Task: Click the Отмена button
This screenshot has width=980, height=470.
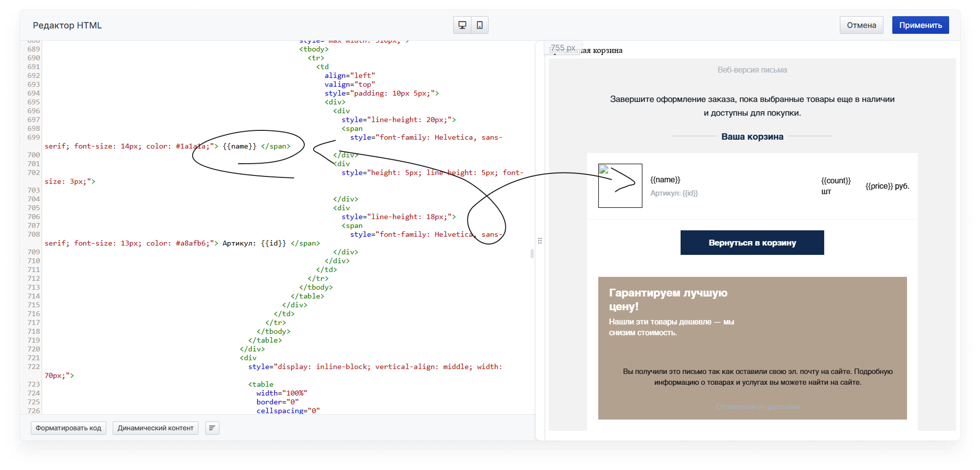Action: pos(861,25)
